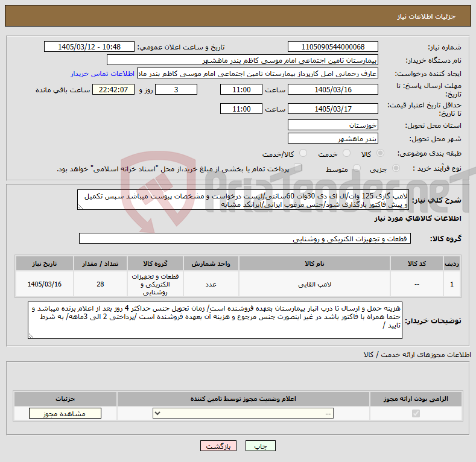The height and width of the screenshot is (462, 476).
Task: Click the delivery province خوزستان field
Action: pyautogui.click(x=332, y=125)
